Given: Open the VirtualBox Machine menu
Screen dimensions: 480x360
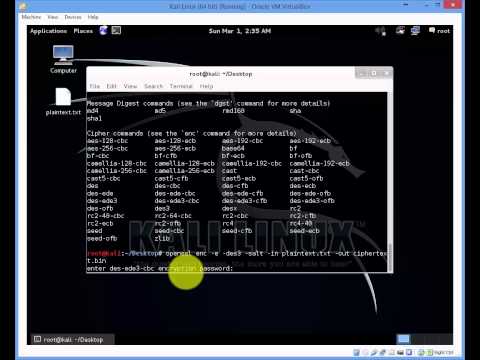Looking at the screenshot, I should (31, 17).
